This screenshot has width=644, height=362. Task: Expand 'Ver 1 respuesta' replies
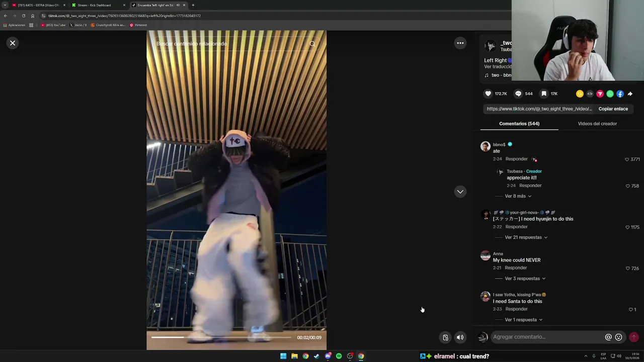point(523,320)
